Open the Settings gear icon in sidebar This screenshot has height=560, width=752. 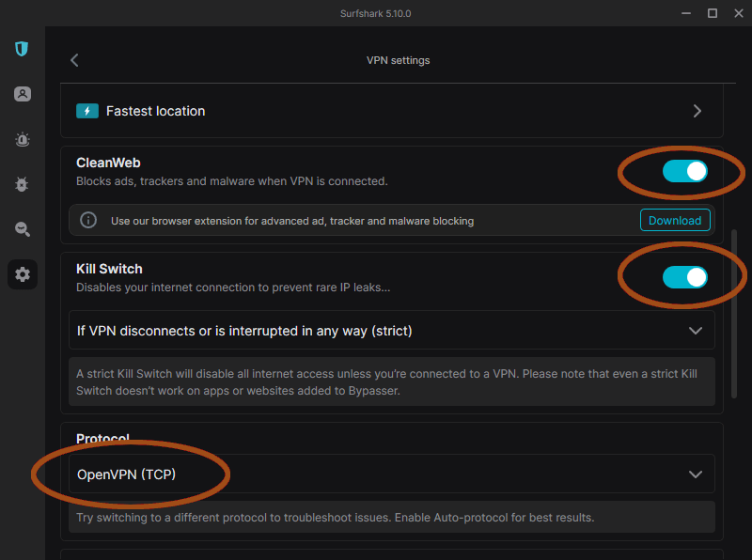point(22,274)
